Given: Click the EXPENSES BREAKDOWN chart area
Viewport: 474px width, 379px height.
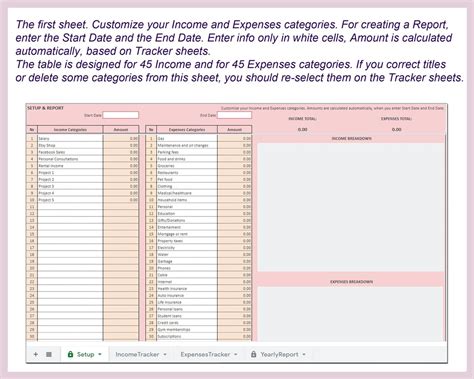Looking at the screenshot, I should [351, 314].
